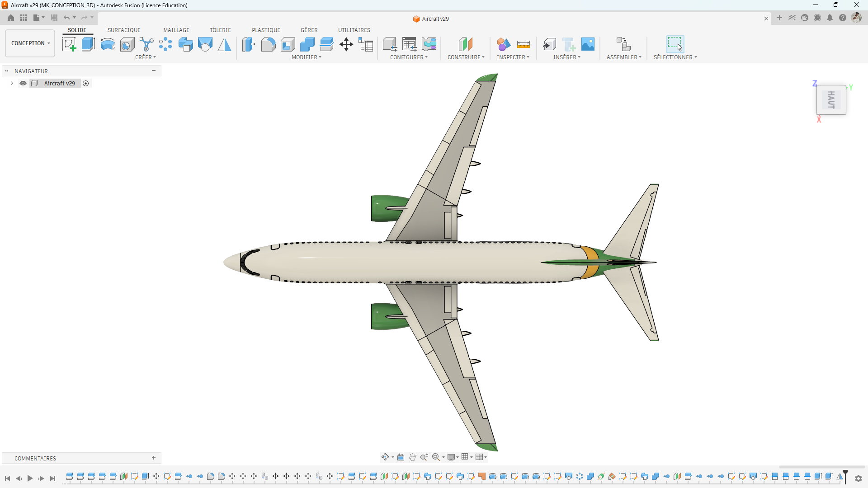
Task: Switch to the MAILLAGE tab
Action: [176, 30]
